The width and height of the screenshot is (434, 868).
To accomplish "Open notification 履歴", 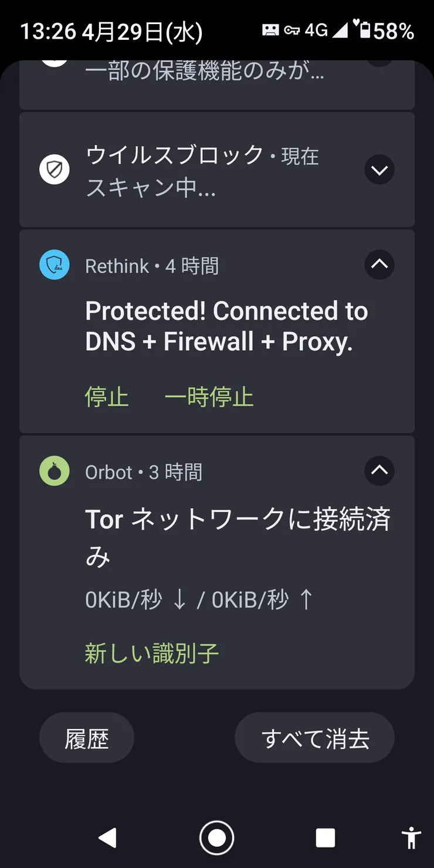I will click(x=87, y=738).
